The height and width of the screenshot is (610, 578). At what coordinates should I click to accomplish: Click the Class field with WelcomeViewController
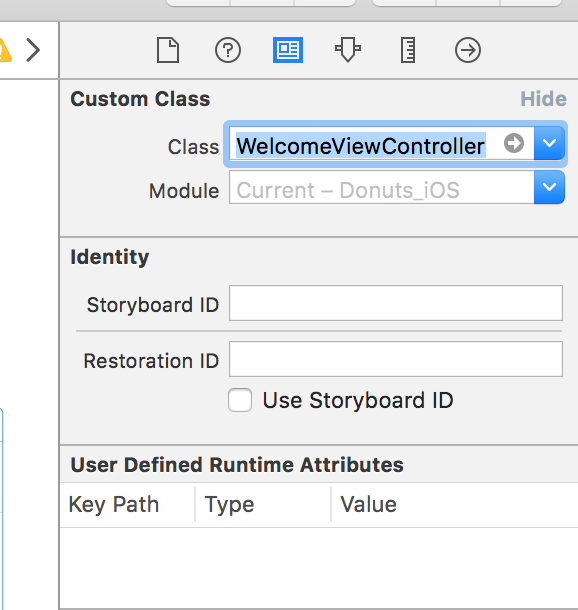(x=381, y=144)
